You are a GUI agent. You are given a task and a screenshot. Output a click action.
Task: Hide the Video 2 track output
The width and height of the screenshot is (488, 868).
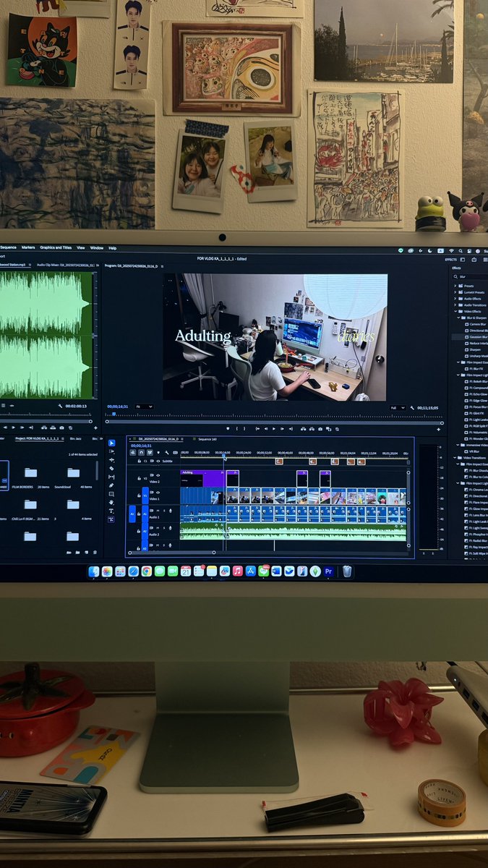pos(158,475)
